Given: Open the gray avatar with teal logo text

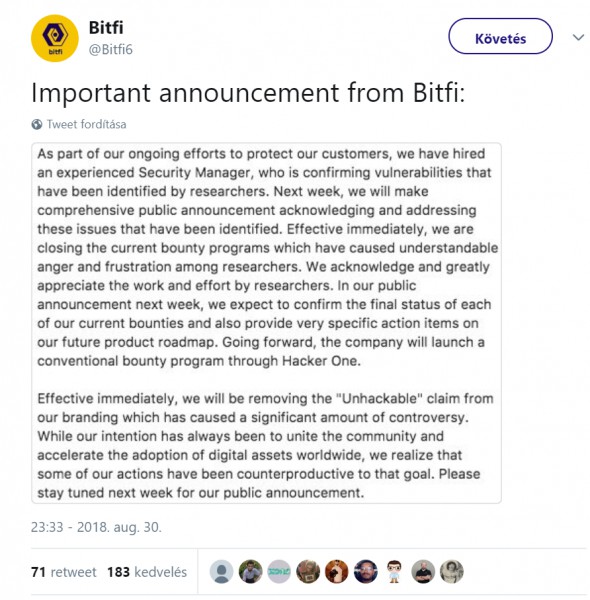Looking at the screenshot, I should [x=279, y=572].
